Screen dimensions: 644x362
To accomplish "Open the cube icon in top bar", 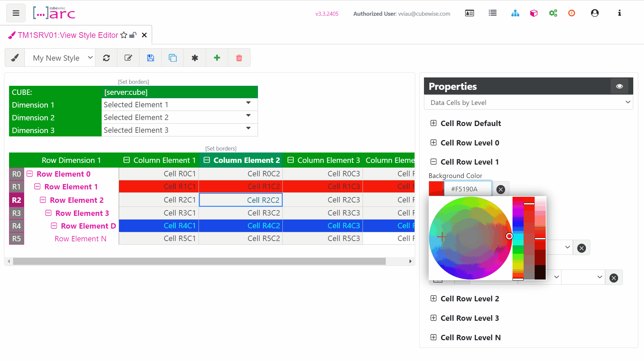I will 534,13.
